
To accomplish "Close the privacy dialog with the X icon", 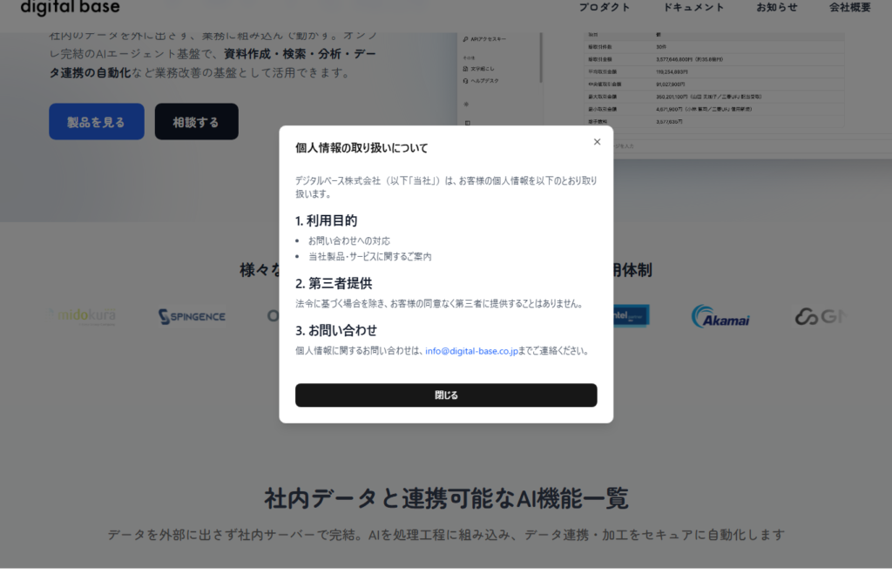I will 597,142.
